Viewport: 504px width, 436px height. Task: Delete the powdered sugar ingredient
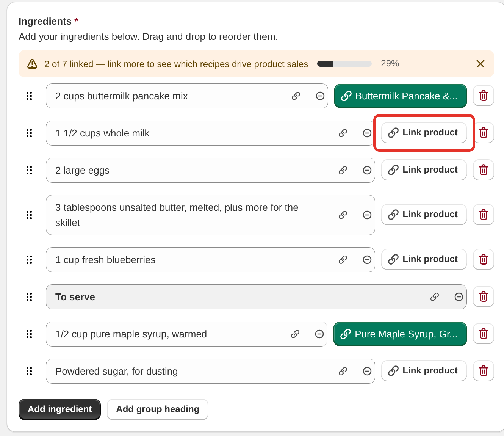[x=483, y=371]
